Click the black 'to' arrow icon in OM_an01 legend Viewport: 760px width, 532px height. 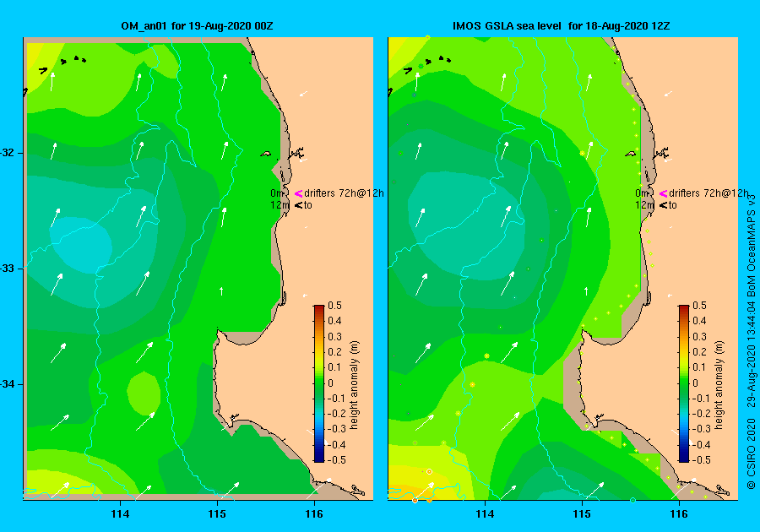(298, 205)
